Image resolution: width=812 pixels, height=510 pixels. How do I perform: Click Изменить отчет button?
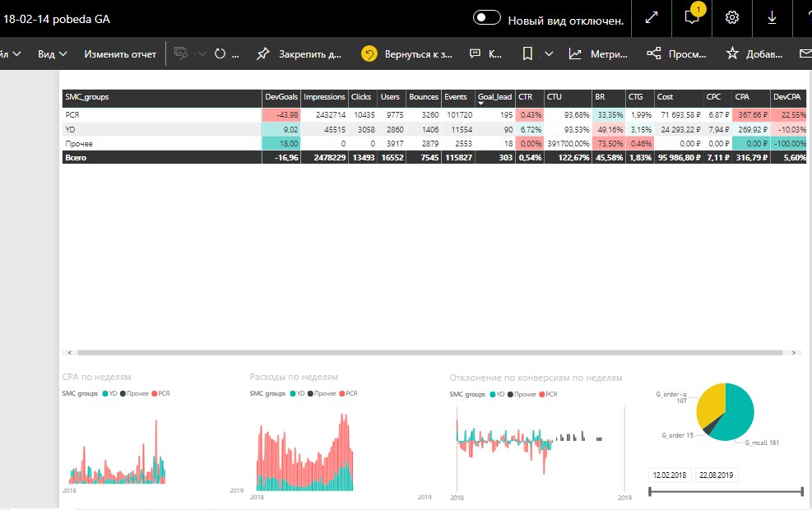(x=120, y=53)
